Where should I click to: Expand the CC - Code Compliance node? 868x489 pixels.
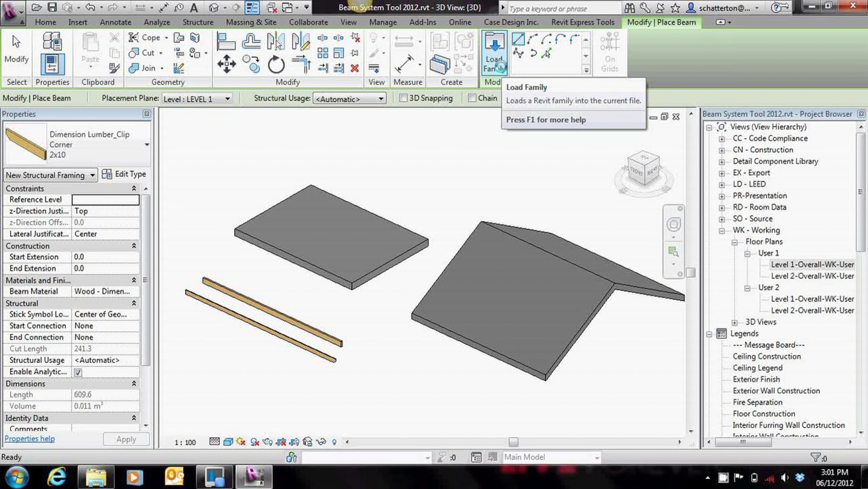722,139
